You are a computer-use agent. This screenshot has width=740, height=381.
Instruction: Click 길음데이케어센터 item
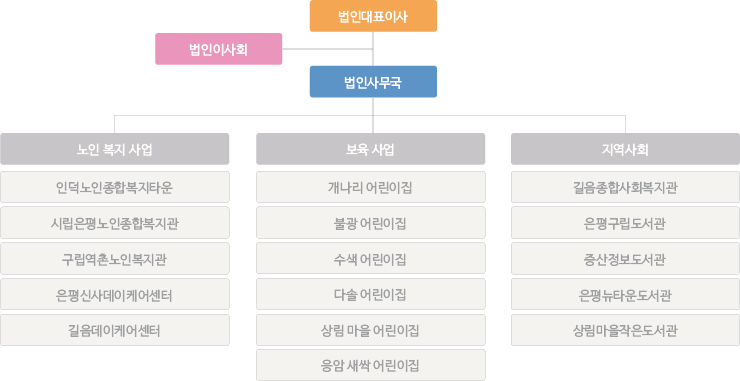coord(115,330)
